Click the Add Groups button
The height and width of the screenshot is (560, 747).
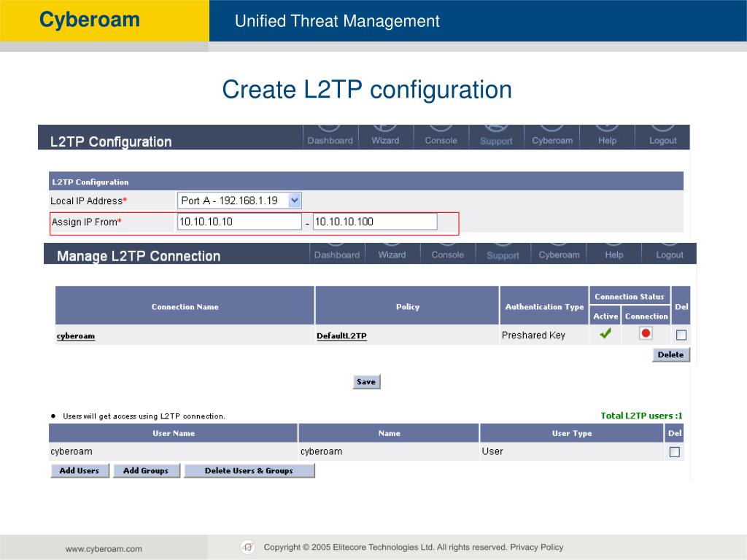(146, 470)
